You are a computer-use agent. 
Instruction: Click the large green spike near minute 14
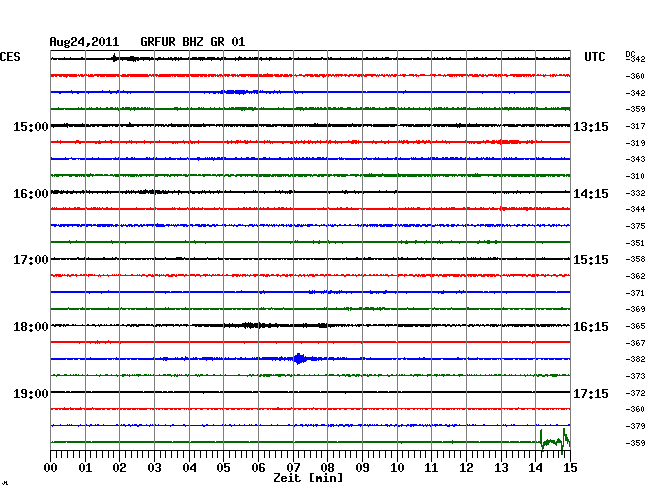pyautogui.click(x=555, y=441)
